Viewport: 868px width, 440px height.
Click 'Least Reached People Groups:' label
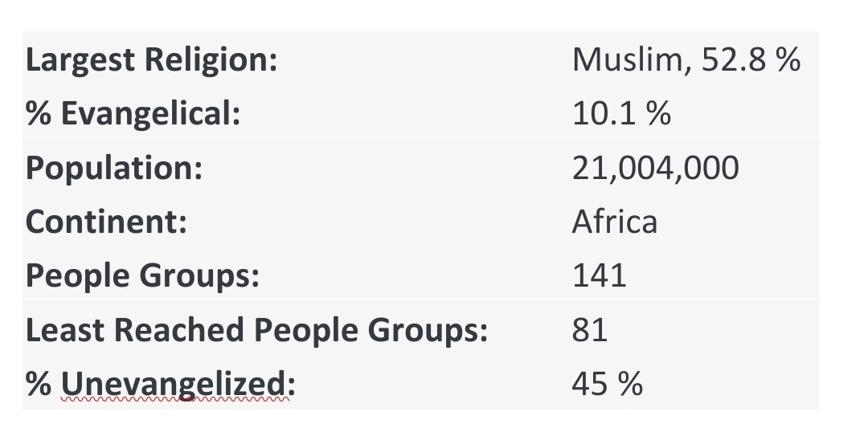pos(256,330)
